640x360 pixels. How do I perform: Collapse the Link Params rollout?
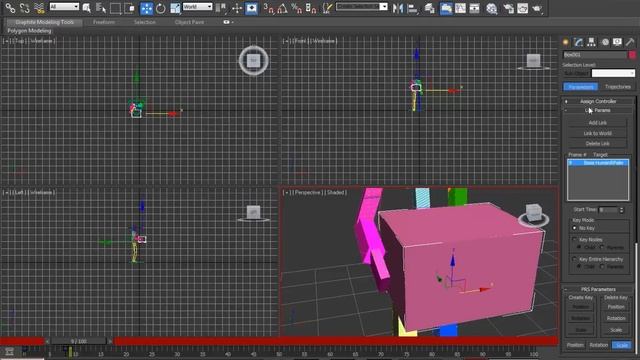tap(598, 110)
